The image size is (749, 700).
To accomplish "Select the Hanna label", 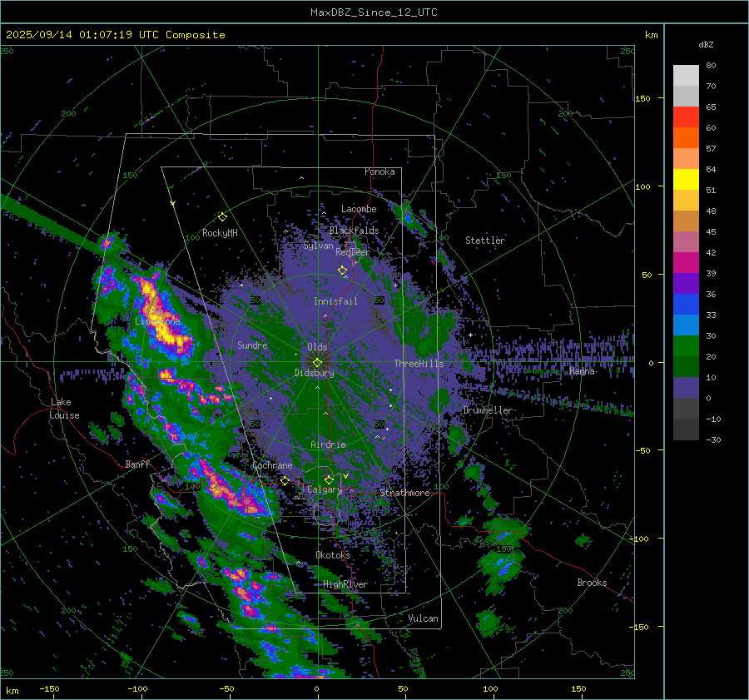I will tap(582, 371).
